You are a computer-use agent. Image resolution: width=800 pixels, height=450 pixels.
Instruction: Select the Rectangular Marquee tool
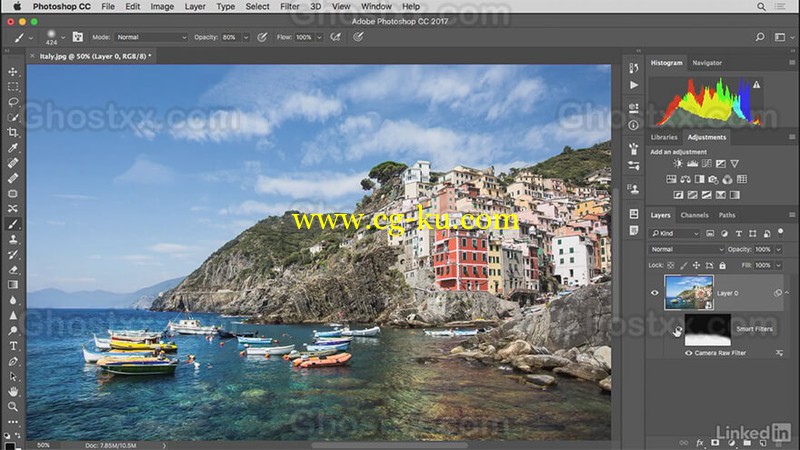click(x=13, y=87)
